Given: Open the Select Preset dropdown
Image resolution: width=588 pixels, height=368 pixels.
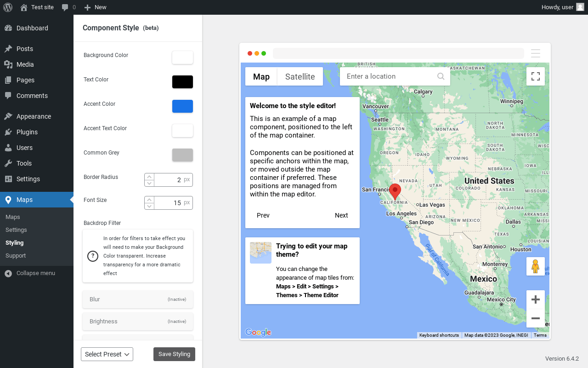Looking at the screenshot, I should point(107,354).
